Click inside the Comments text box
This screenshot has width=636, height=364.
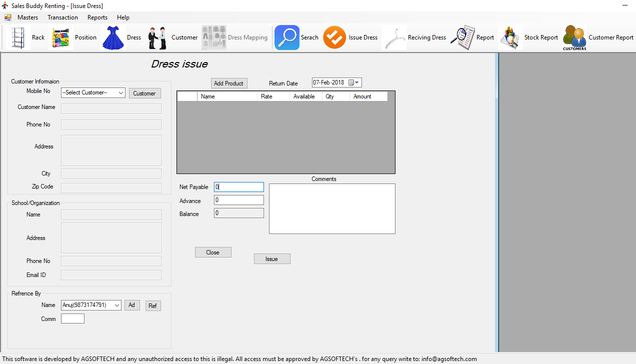[332, 208]
